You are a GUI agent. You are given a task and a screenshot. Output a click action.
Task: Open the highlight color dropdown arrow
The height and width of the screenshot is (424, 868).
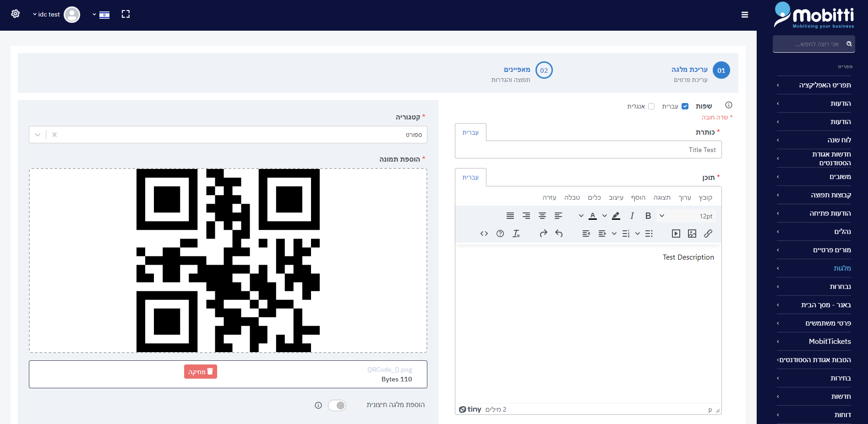pyautogui.click(x=605, y=216)
